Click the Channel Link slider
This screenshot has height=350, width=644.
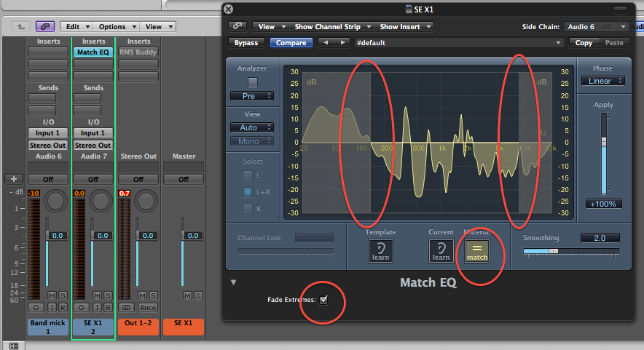pos(286,251)
